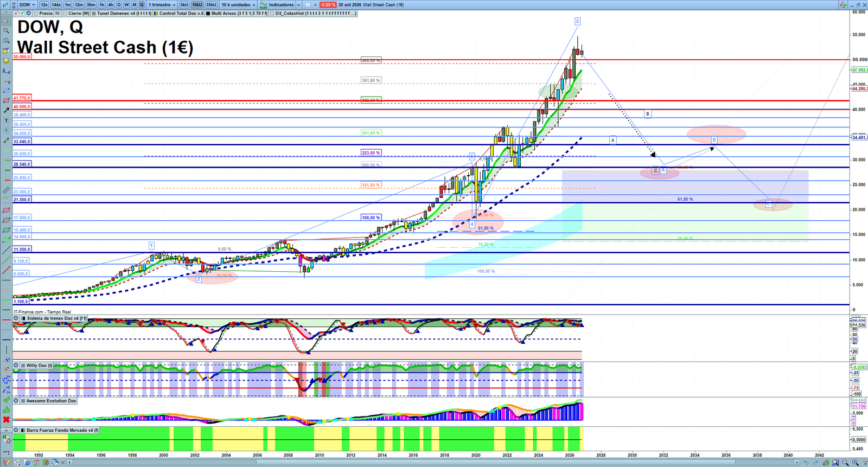Close the Willy Doc indicator panel

16,366
